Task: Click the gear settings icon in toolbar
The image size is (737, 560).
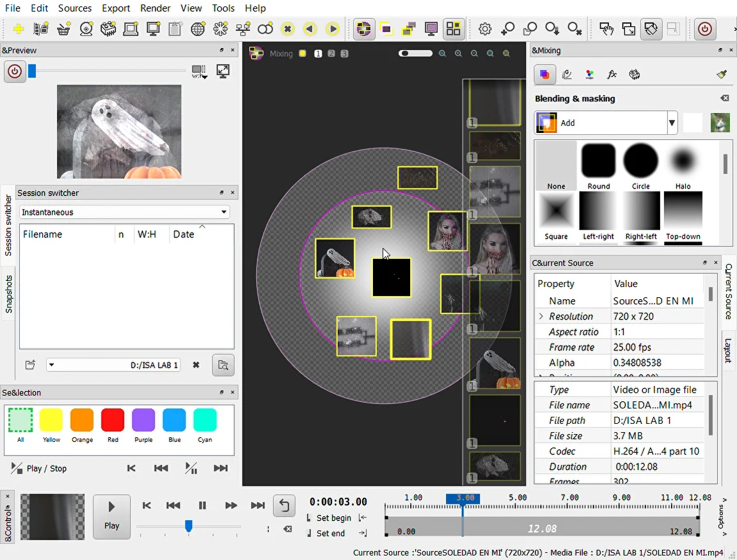Action: click(x=485, y=29)
